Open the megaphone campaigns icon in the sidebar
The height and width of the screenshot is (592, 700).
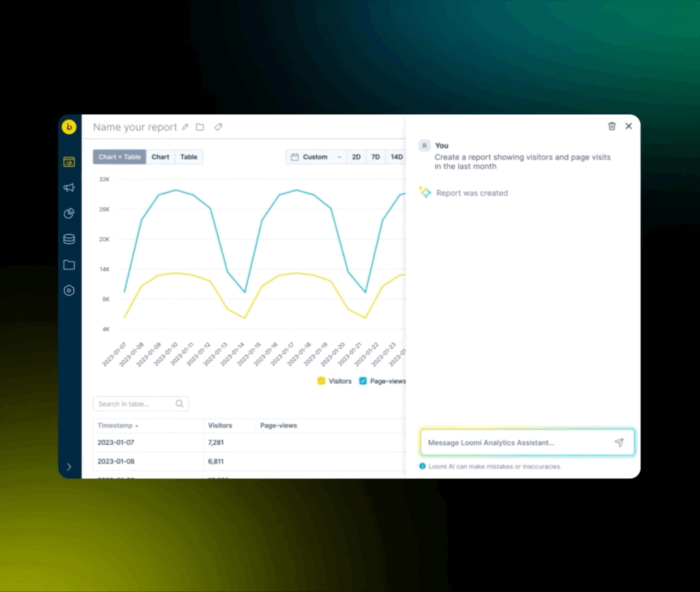click(x=69, y=188)
